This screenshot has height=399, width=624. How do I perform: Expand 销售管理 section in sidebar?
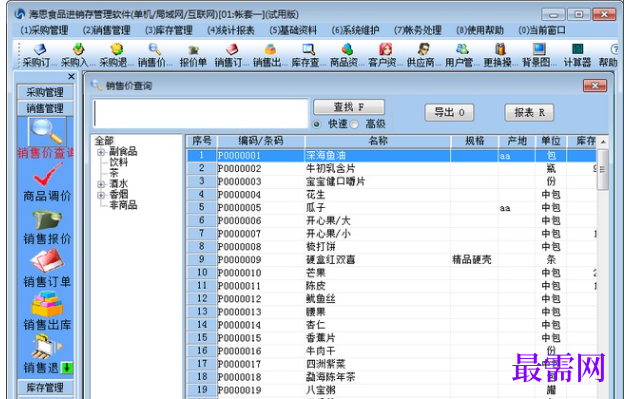(x=45, y=108)
